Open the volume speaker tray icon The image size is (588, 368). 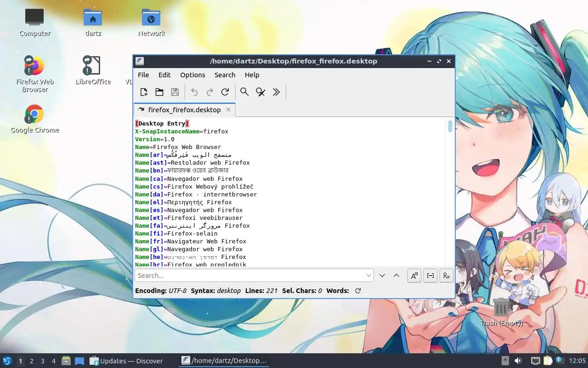point(518,361)
